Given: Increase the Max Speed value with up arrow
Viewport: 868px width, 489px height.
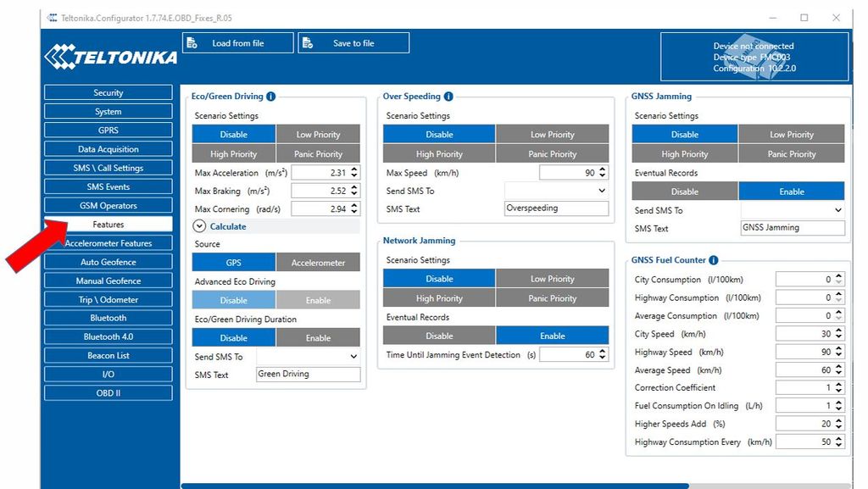Looking at the screenshot, I should pyautogui.click(x=603, y=169).
